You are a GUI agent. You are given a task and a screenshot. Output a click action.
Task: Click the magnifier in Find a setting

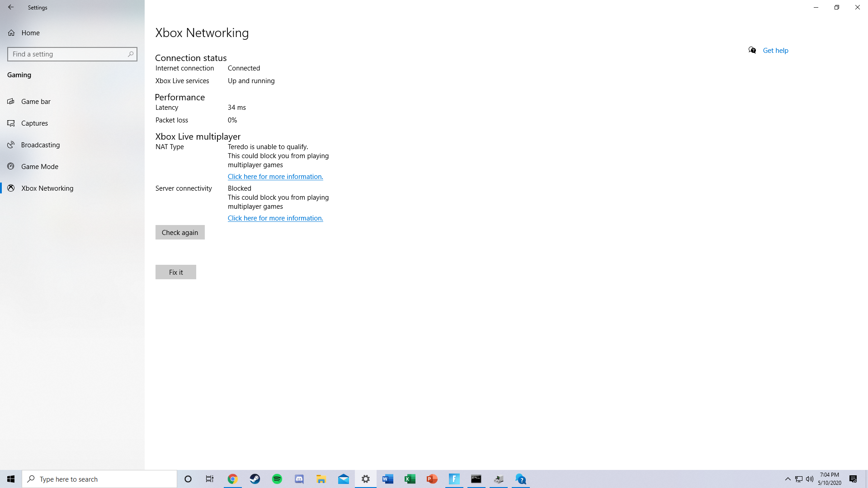point(131,54)
